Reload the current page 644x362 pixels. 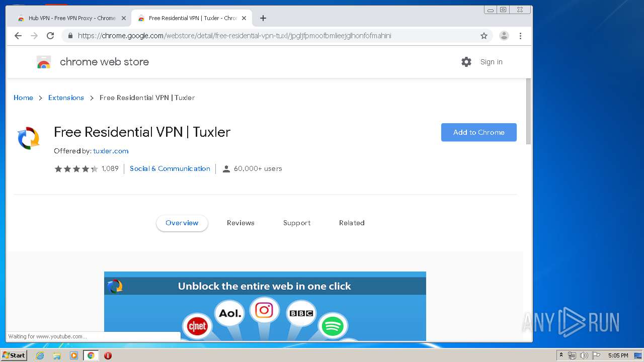coord(50,36)
